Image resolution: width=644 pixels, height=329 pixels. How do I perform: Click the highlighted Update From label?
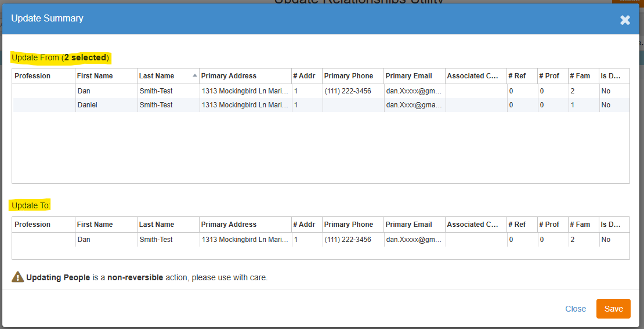tap(61, 57)
